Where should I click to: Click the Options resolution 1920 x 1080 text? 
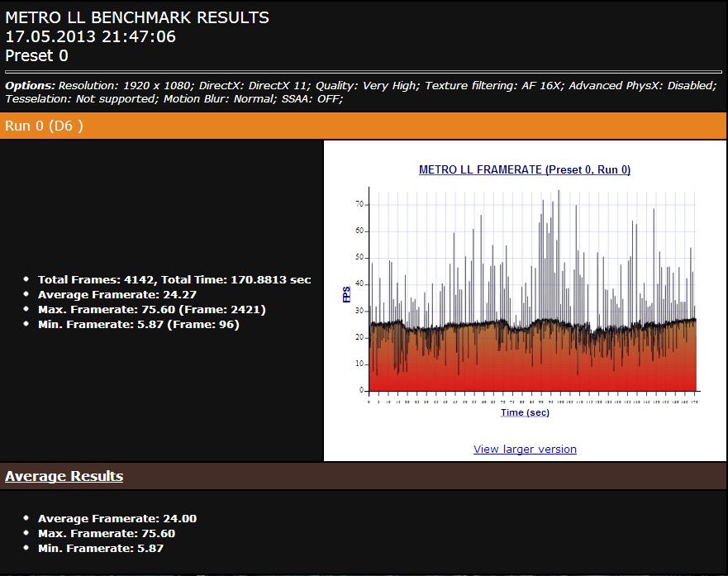[x=125, y=86]
